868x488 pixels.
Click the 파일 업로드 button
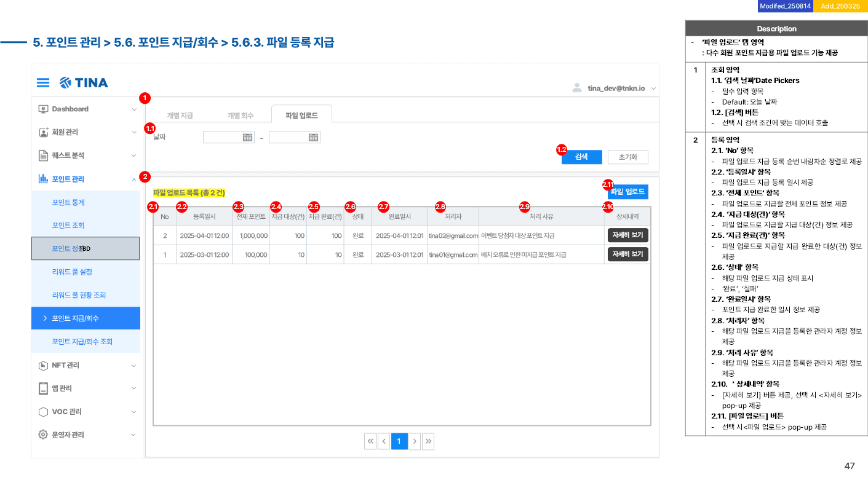[627, 192]
